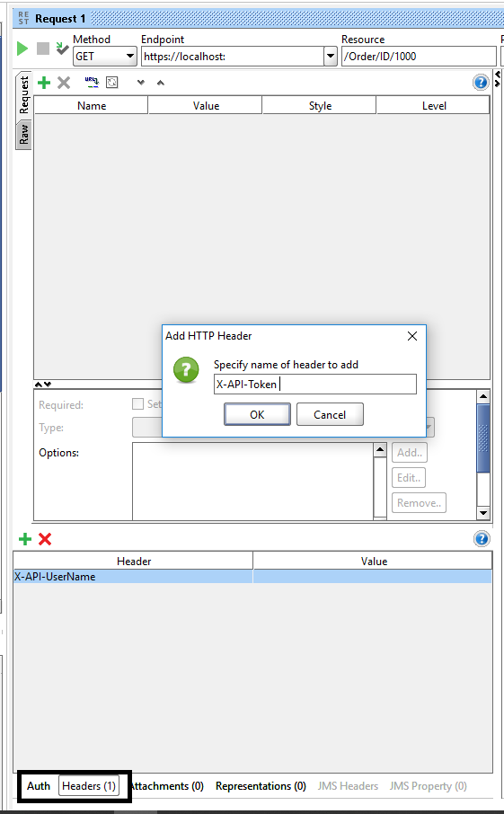Click the Header column heading
This screenshot has width=504, height=814.
pyautogui.click(x=133, y=561)
